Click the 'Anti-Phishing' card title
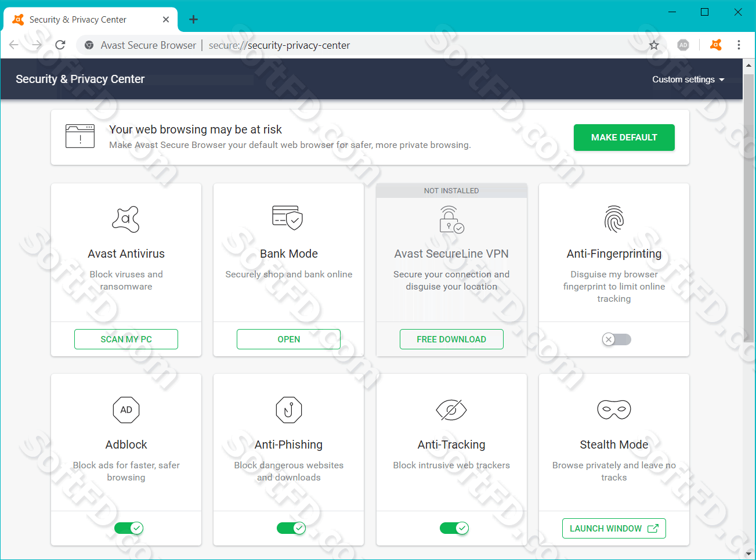 pyautogui.click(x=288, y=445)
